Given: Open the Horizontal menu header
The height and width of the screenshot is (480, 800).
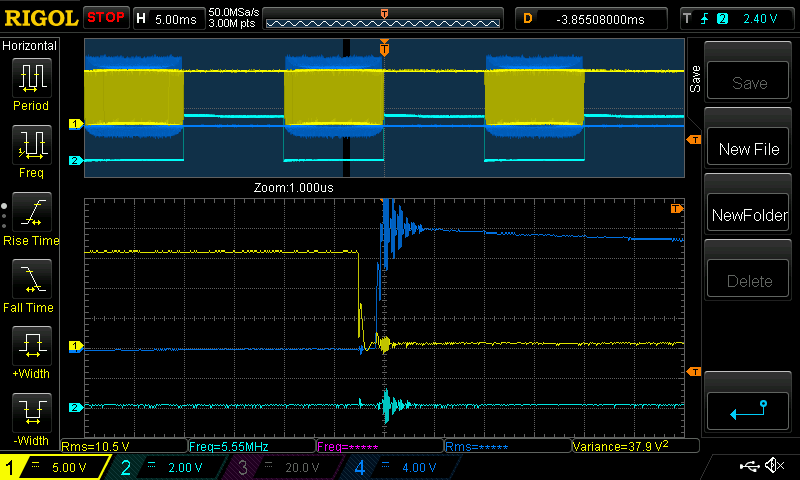Looking at the screenshot, I should point(30,46).
